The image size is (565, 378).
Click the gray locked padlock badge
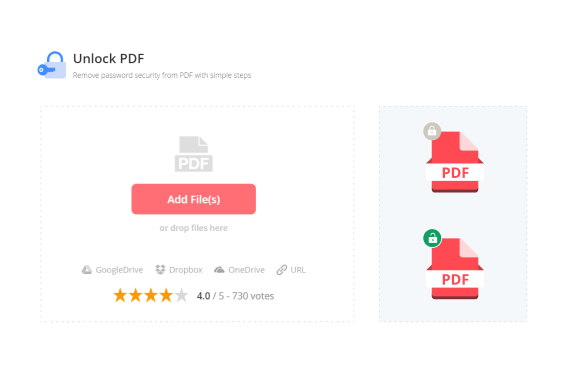click(432, 132)
